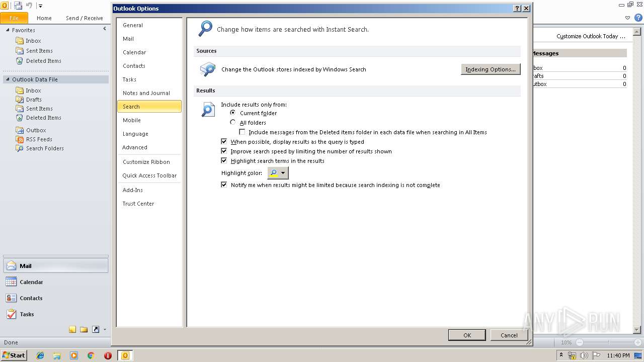
Task: Collapse the Outlook Data File tree
Action: click(8, 79)
